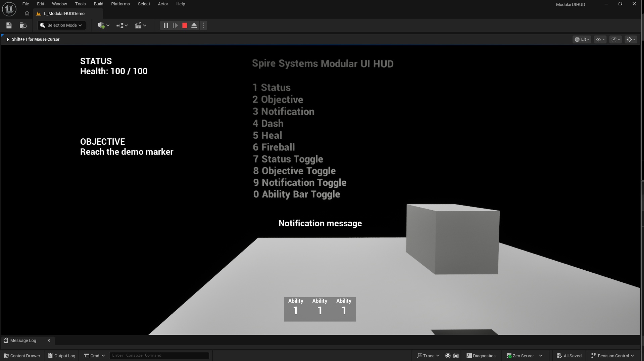The width and height of the screenshot is (644, 361).
Task: Open the Edit menu
Action: [x=41, y=4]
